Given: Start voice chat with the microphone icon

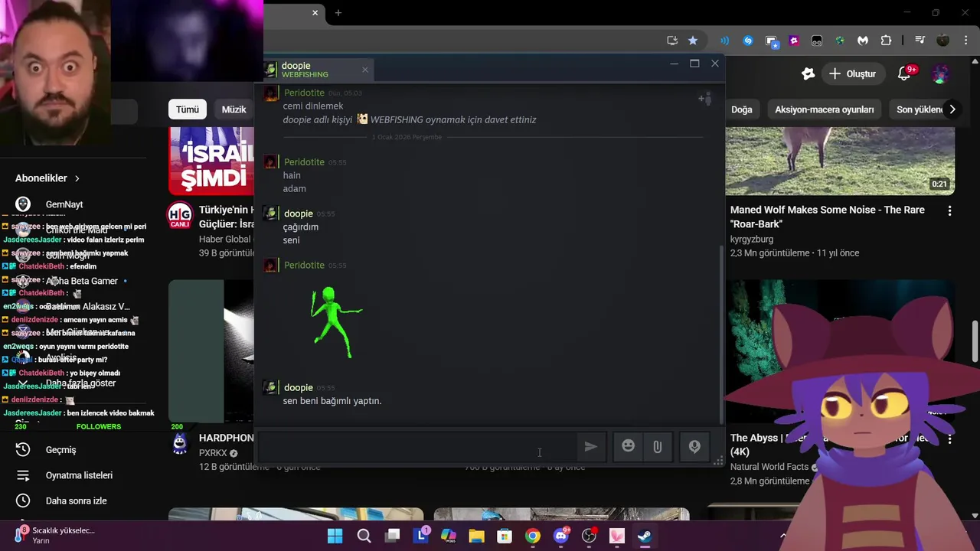Looking at the screenshot, I should (694, 447).
